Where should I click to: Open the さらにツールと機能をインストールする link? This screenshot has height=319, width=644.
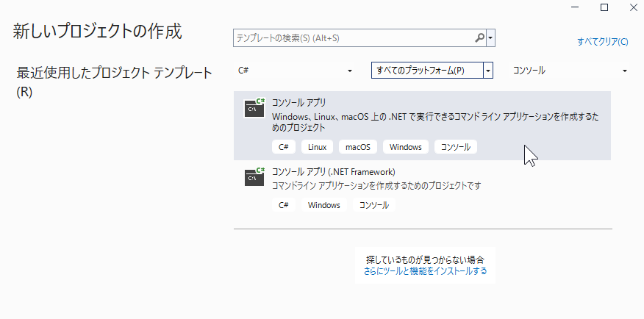point(425,270)
